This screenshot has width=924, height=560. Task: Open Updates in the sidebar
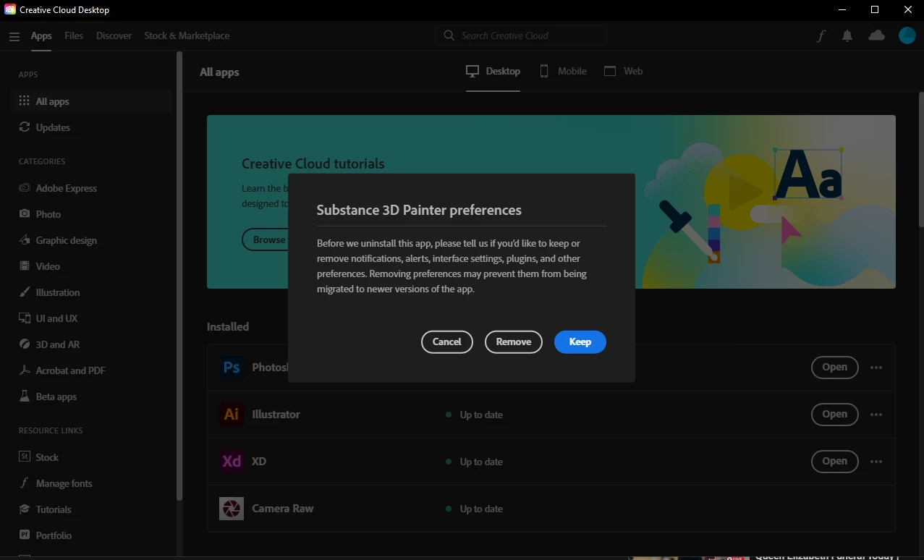(x=91, y=127)
